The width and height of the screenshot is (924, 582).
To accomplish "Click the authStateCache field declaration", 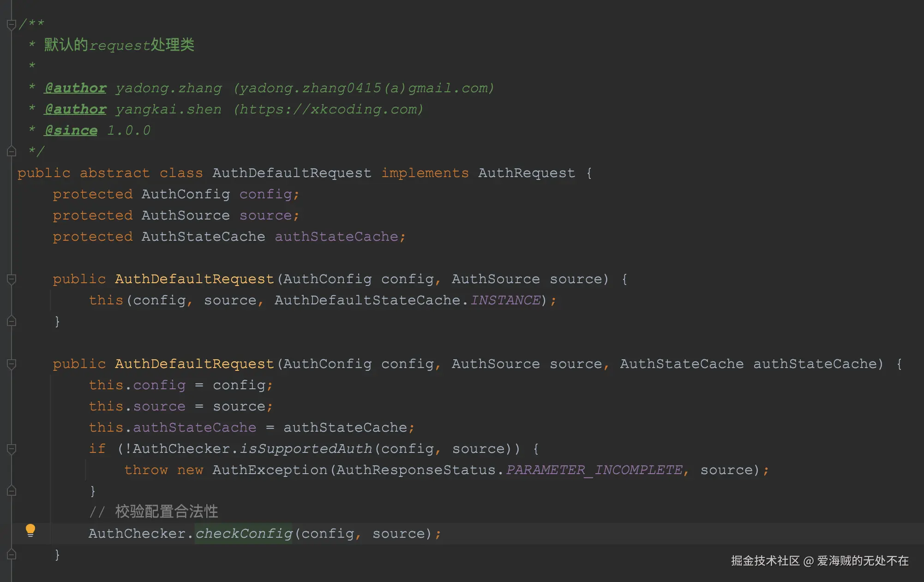I will click(336, 237).
